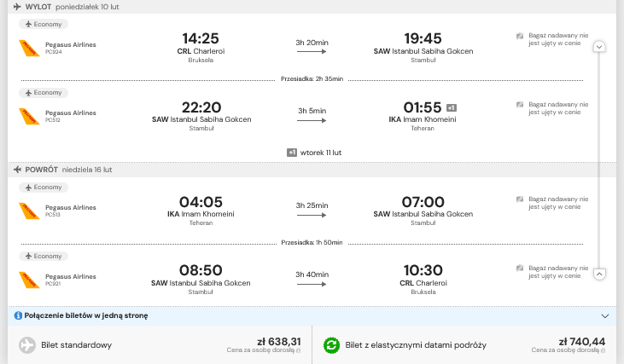The height and width of the screenshot is (364, 624).
Task: Click the price info icon under zł 740,44
Action: coord(604,350)
